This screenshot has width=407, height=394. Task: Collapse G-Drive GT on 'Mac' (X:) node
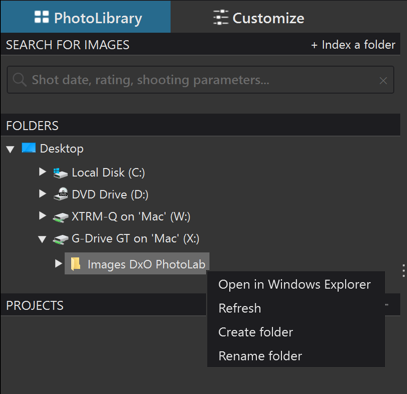click(x=42, y=239)
